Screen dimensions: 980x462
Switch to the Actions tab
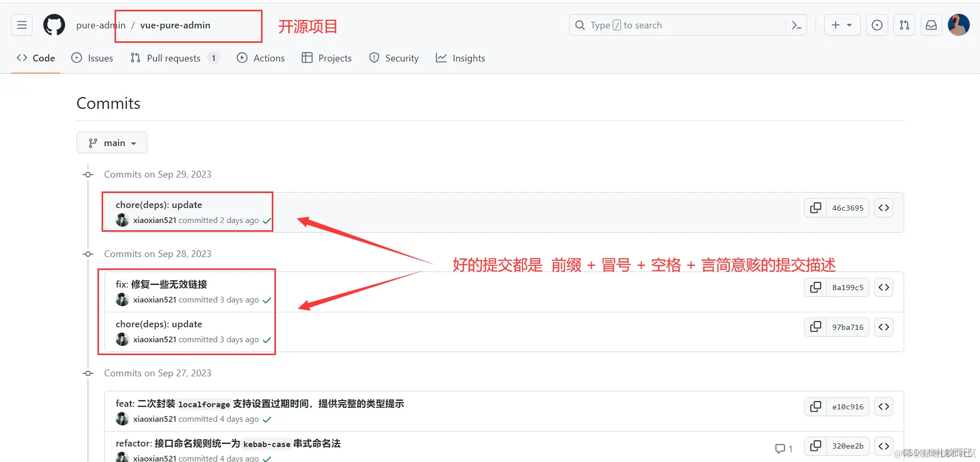tap(260, 58)
